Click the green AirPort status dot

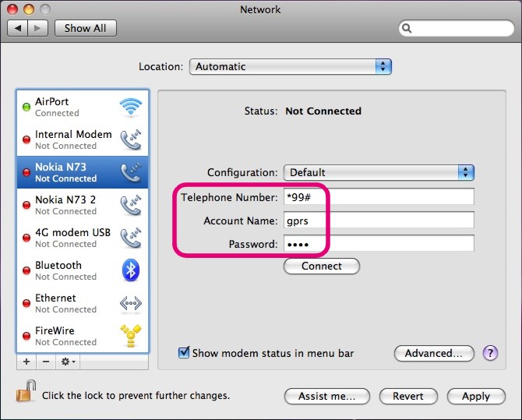26,107
